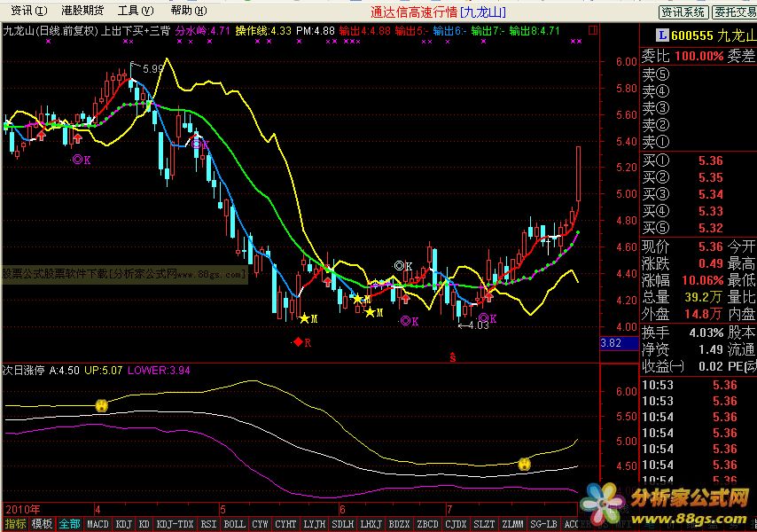757x532 pixels.
Task: Switch to the CYW indicator tab
Action: (x=261, y=524)
